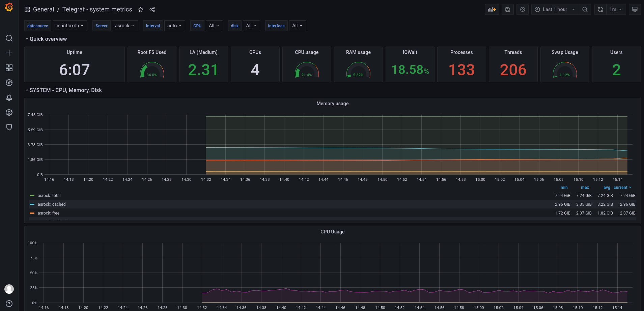Viewport: 644px width, 311px height.
Task: Sort legend by avg column
Action: 607,188
